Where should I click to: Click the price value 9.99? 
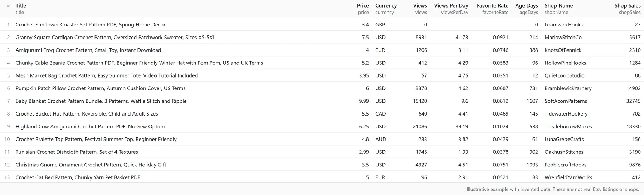(x=364, y=101)
